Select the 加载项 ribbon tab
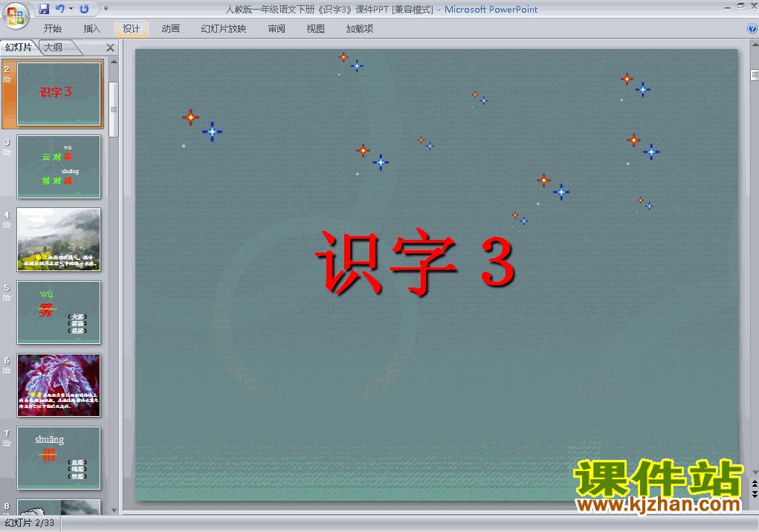The height and width of the screenshot is (532, 759). click(x=360, y=29)
